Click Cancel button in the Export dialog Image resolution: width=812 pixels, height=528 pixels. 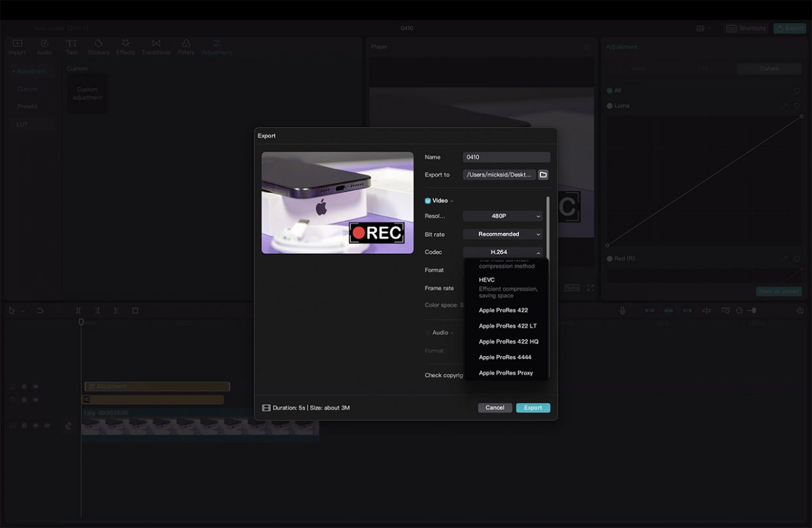[x=495, y=408]
